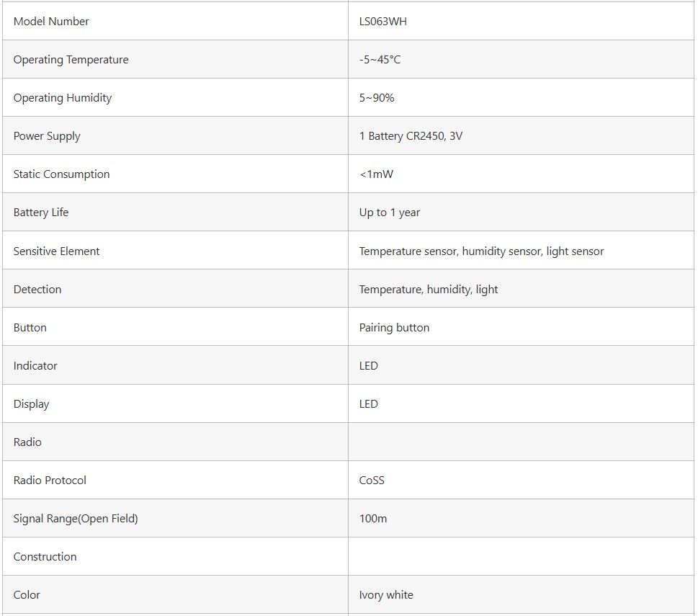Image resolution: width=698 pixels, height=616 pixels.
Task: Click the Battery Life label
Action: coord(41,213)
